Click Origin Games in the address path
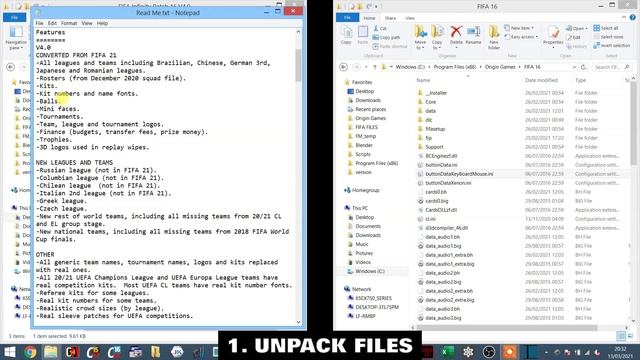Viewport: 640px width, 360px height. (x=500, y=67)
